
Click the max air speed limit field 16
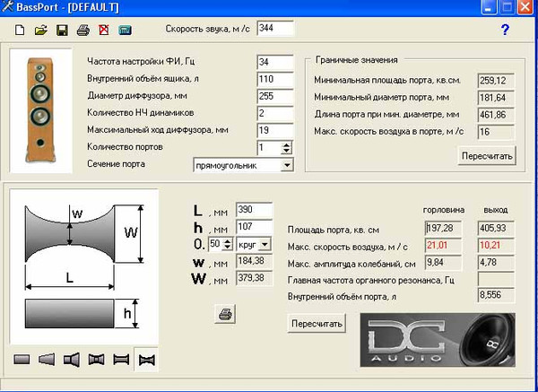click(496, 132)
